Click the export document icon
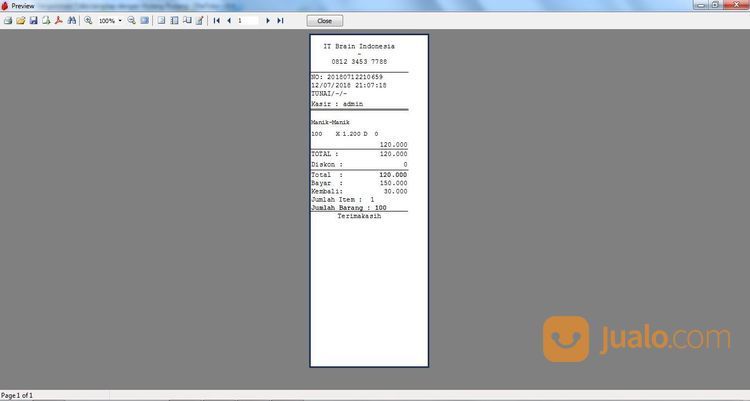Image resolution: width=750 pixels, height=401 pixels. click(x=46, y=21)
